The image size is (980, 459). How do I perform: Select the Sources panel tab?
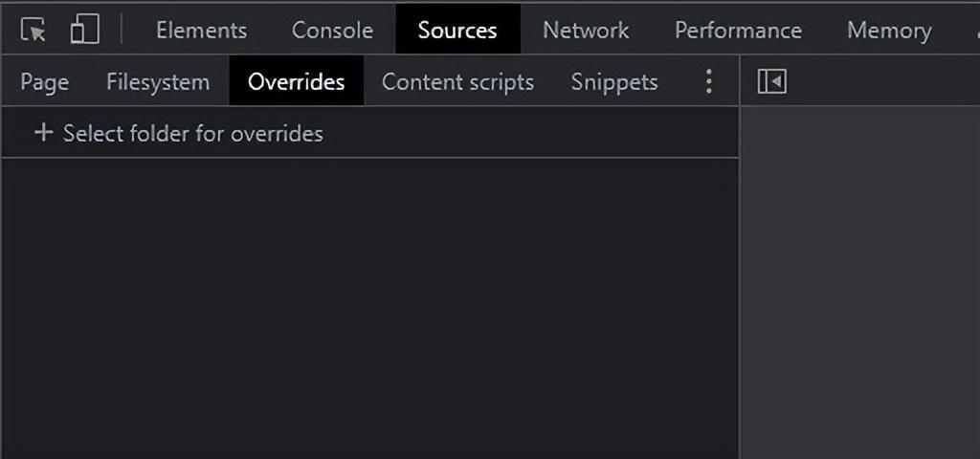point(457,30)
